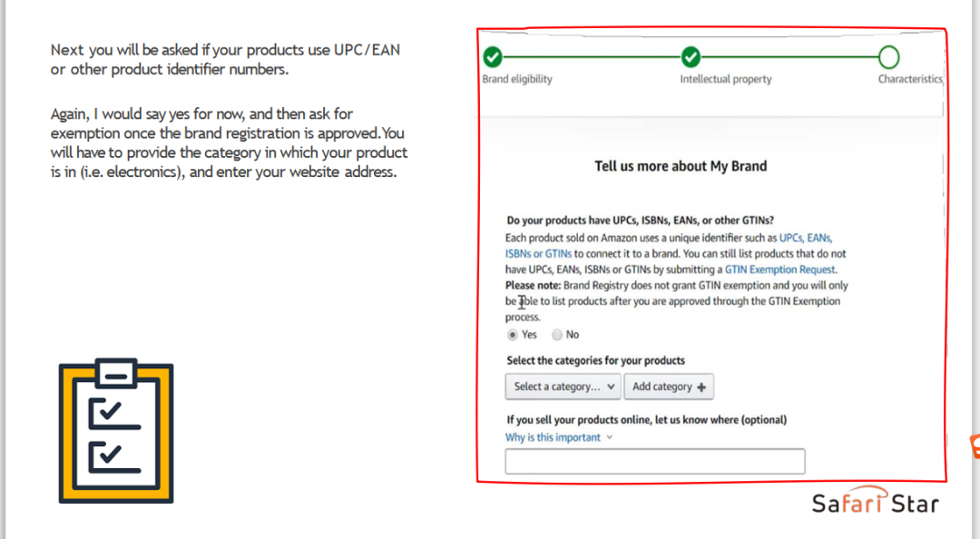
Task: Focus the online store website input field
Action: (x=654, y=462)
